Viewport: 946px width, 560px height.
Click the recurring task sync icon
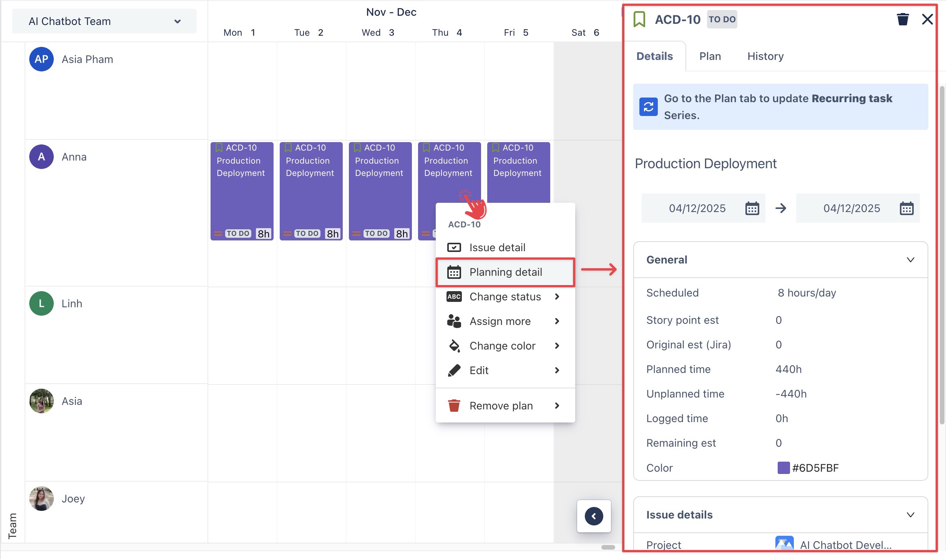pyautogui.click(x=648, y=107)
